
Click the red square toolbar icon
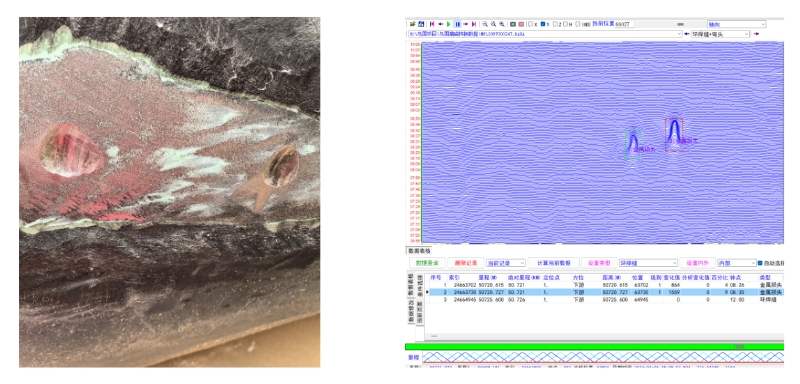coord(521,24)
